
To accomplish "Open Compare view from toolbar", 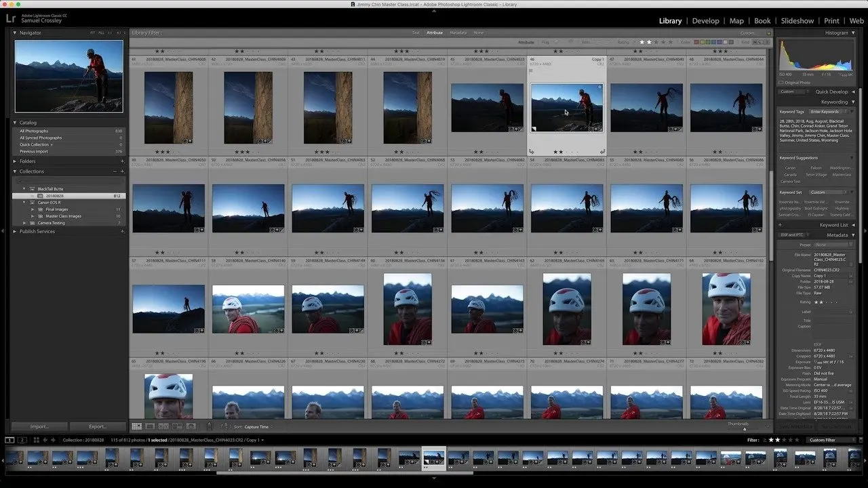I will click(163, 426).
